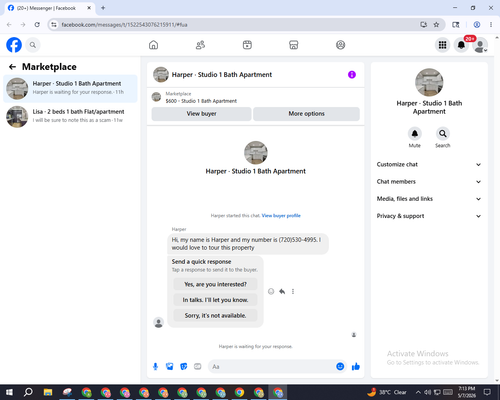
Task: Open the three-dot more menu beside message
Action: 293,291
